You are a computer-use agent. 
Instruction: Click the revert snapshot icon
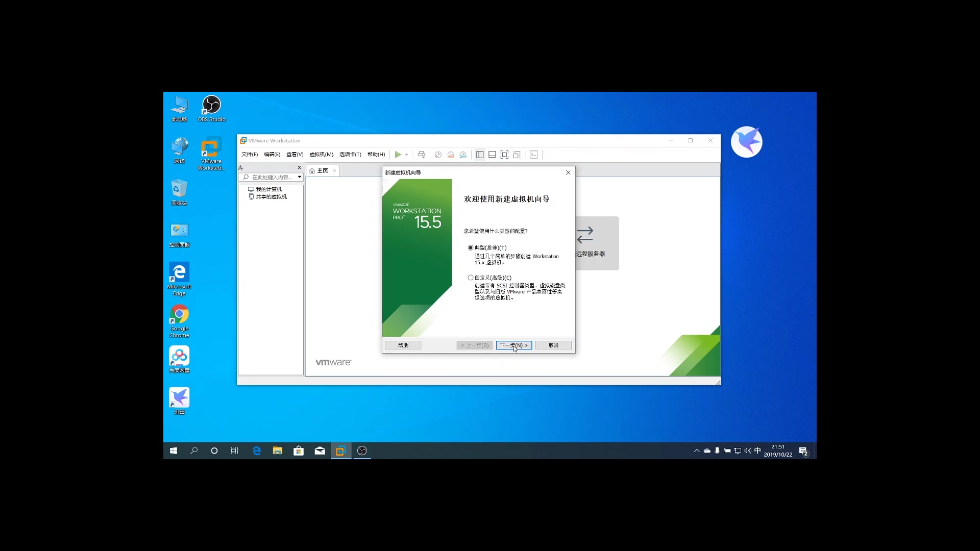tap(451, 155)
